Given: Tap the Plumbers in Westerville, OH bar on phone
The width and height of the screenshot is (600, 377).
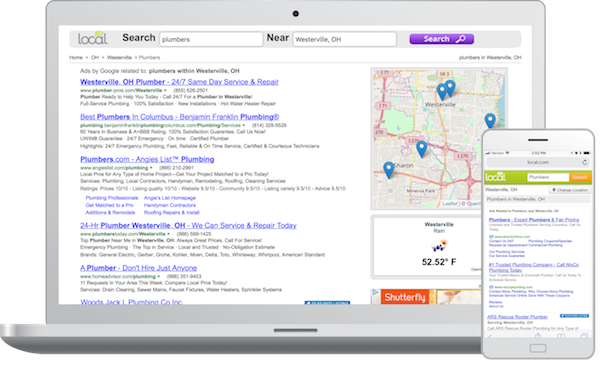Looking at the screenshot, I should [538, 199].
